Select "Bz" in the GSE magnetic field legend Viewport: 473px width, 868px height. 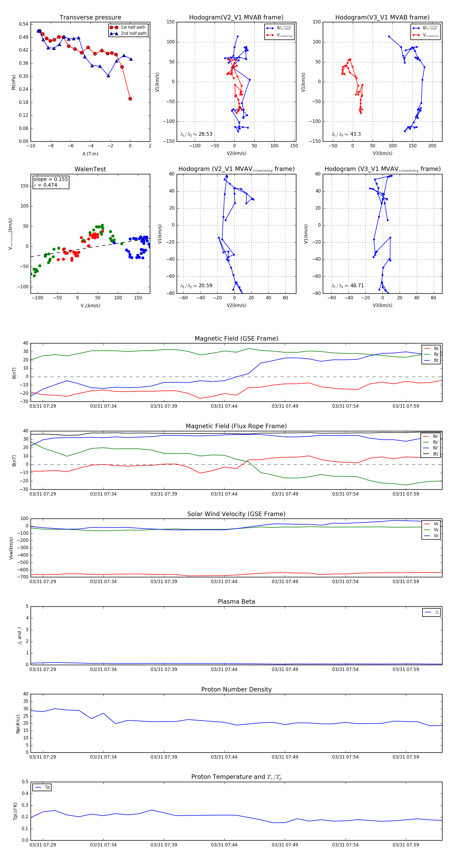coord(431,360)
